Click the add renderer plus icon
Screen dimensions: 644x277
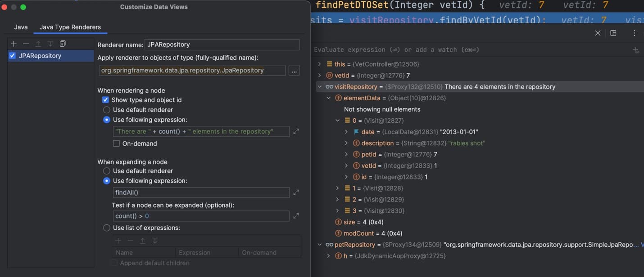click(x=14, y=44)
